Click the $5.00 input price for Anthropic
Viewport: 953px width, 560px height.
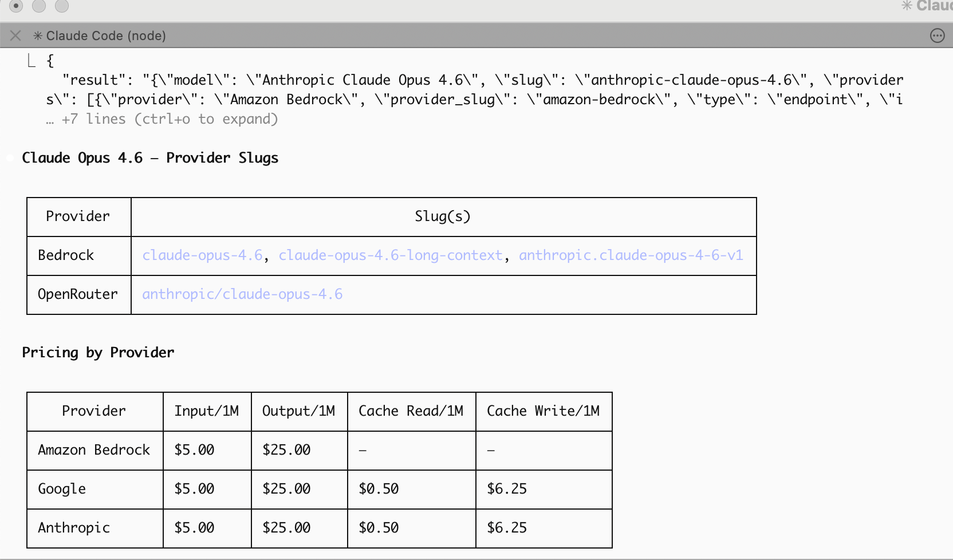pyautogui.click(x=194, y=528)
